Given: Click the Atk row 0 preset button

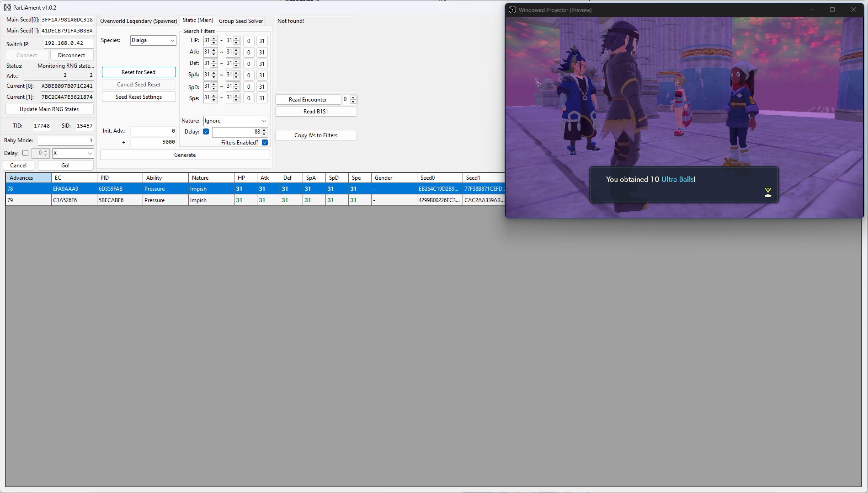Looking at the screenshot, I should point(249,53).
